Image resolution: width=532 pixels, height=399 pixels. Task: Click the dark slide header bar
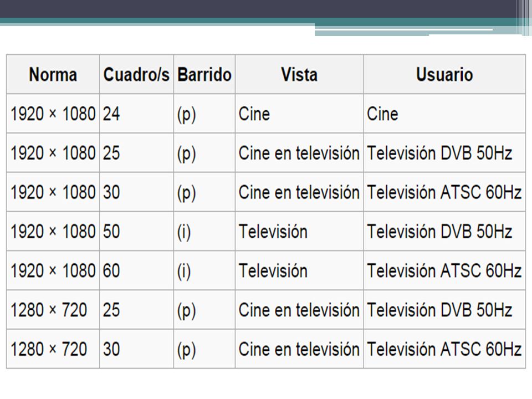coord(258,9)
